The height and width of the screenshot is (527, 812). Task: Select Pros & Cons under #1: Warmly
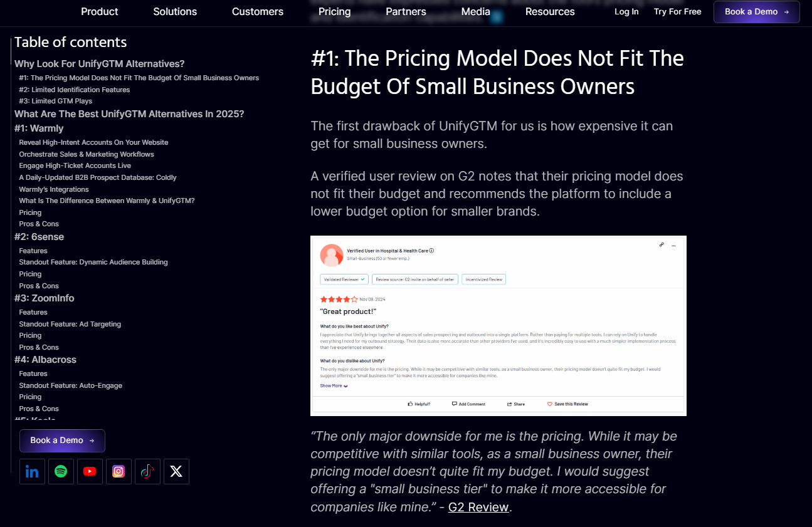pyautogui.click(x=39, y=224)
